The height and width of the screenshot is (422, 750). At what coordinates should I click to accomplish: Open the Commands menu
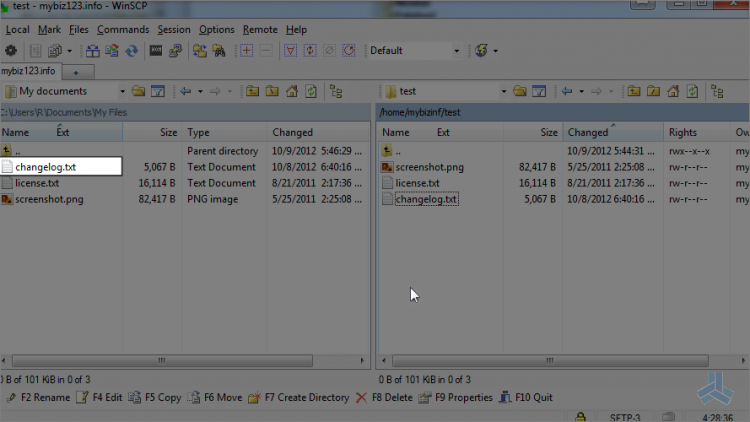tap(123, 30)
